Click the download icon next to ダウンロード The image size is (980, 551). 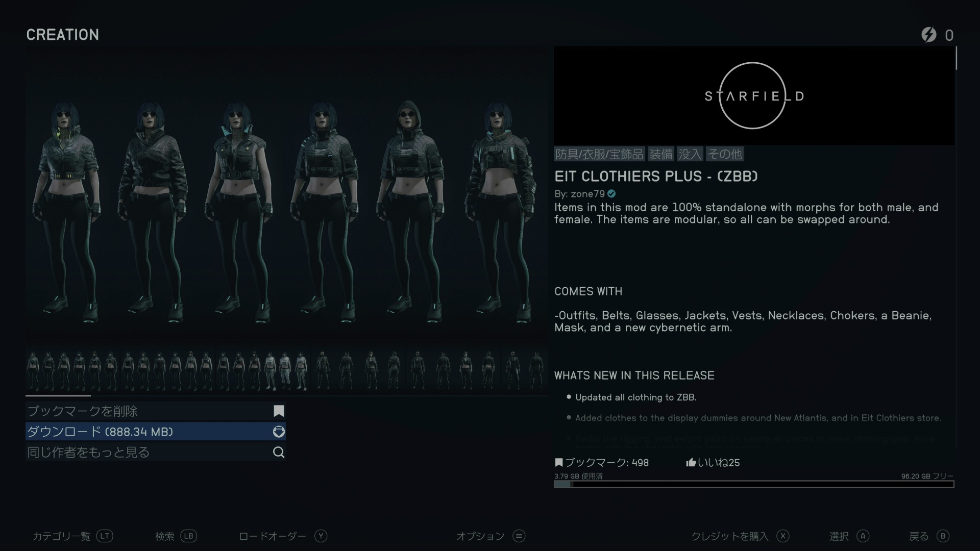[x=279, y=432]
